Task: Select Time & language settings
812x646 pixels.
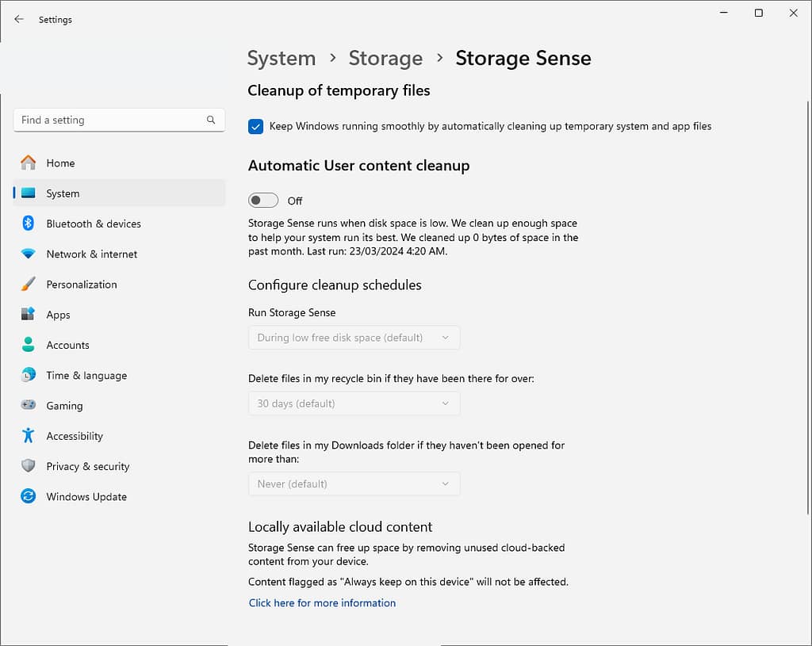Action: pyautogui.click(x=86, y=375)
